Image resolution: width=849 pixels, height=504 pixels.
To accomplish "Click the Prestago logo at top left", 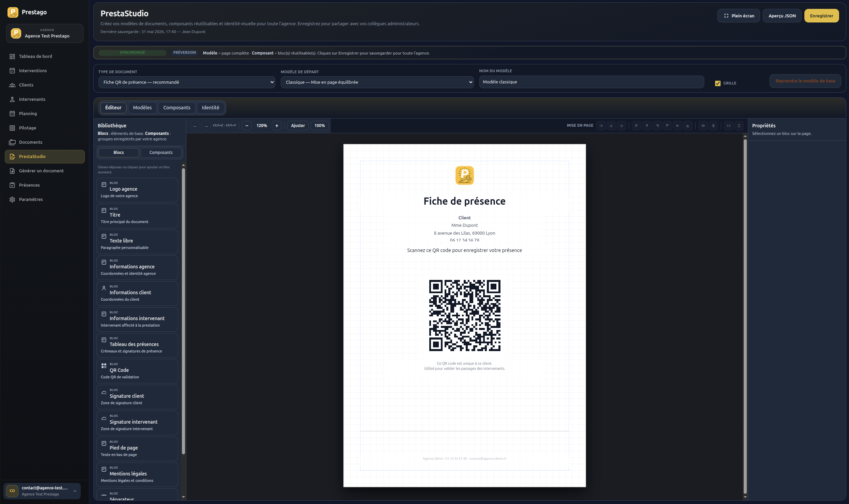I will click(13, 12).
